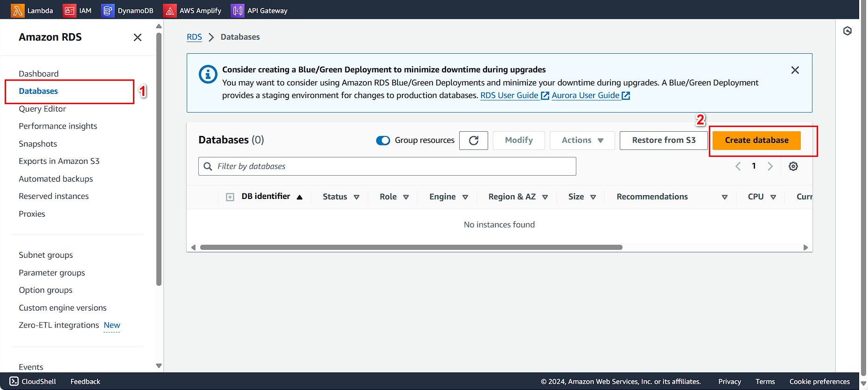Open Option groups in the sidebar
The image size is (868, 390).
point(46,290)
